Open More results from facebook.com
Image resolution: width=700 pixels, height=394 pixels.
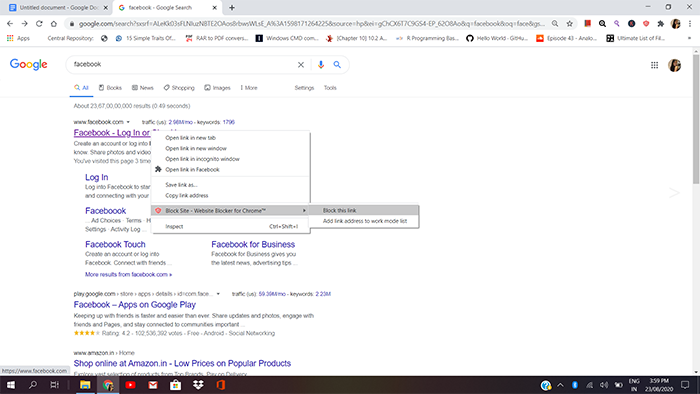tap(129, 274)
